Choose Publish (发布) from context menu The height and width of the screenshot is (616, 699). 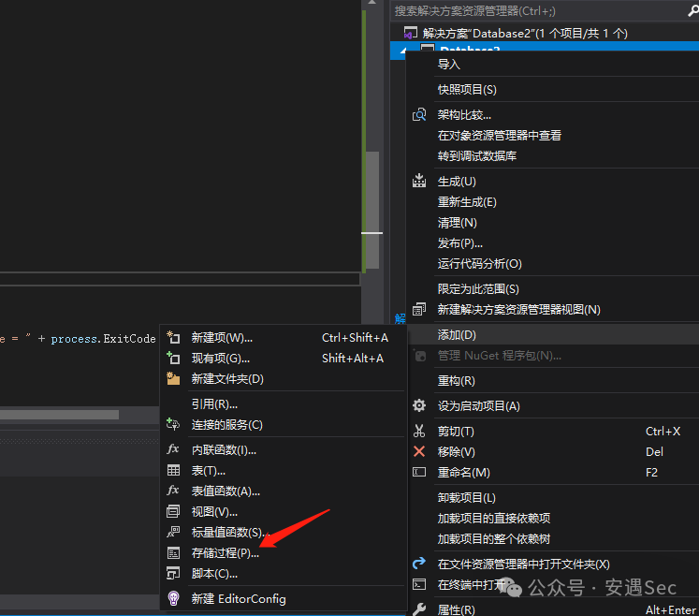pyautogui.click(x=460, y=242)
